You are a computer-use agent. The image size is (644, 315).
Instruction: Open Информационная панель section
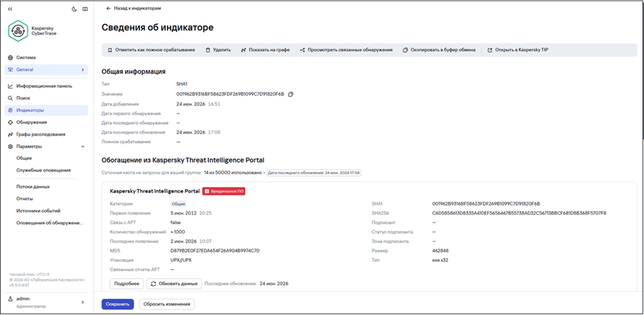coord(46,86)
